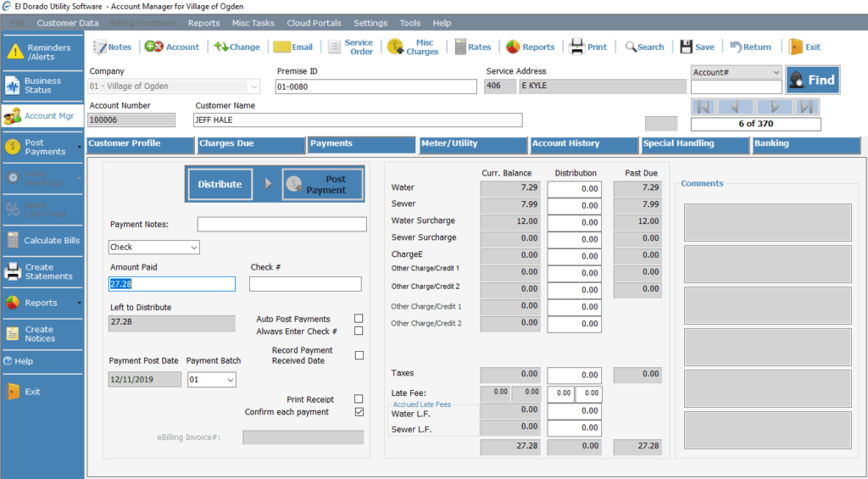Screen dimensions: 868x479
Task: Click the Save floppy disk icon
Action: 687,47
